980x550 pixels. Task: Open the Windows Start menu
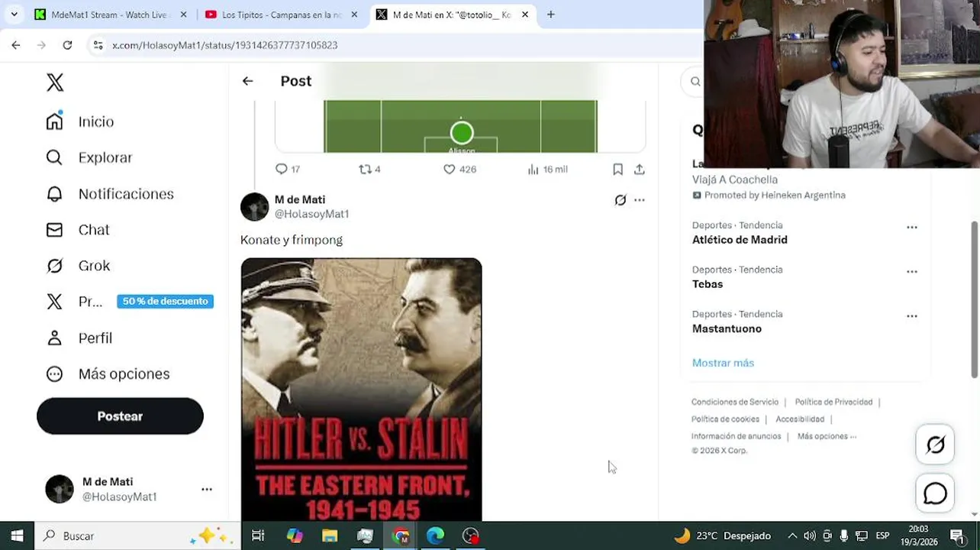pos(17,535)
